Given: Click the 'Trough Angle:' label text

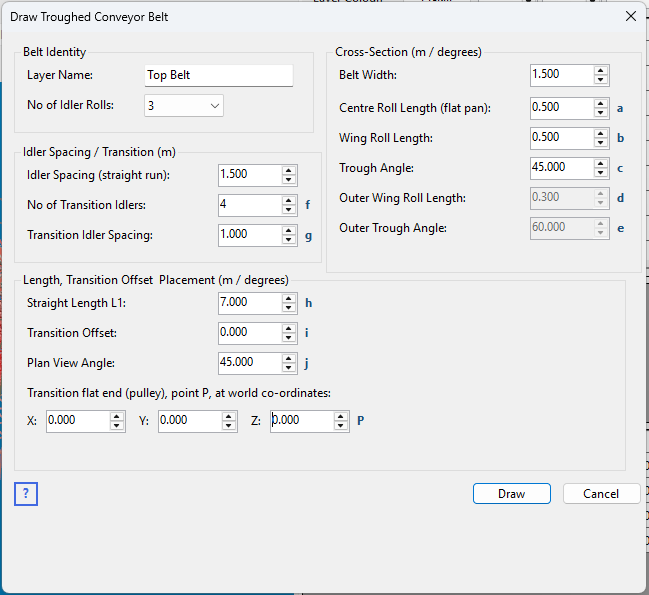Looking at the screenshot, I should pyautogui.click(x=376, y=168).
